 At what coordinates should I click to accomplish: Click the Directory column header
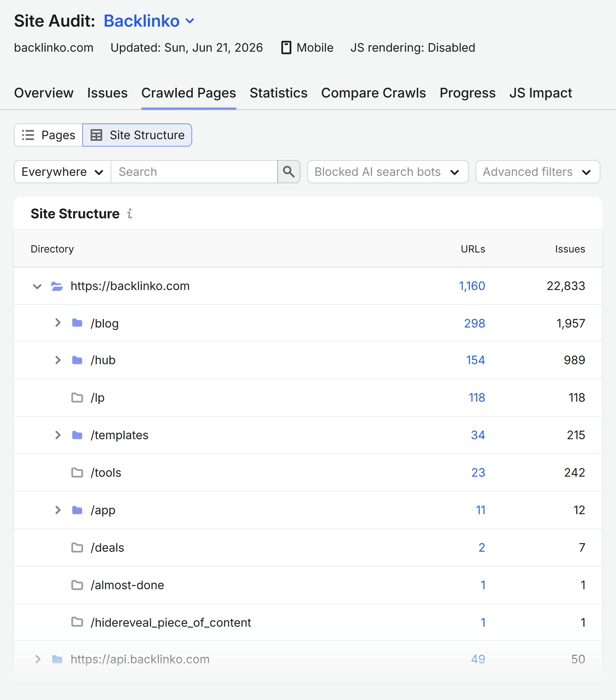[52, 249]
